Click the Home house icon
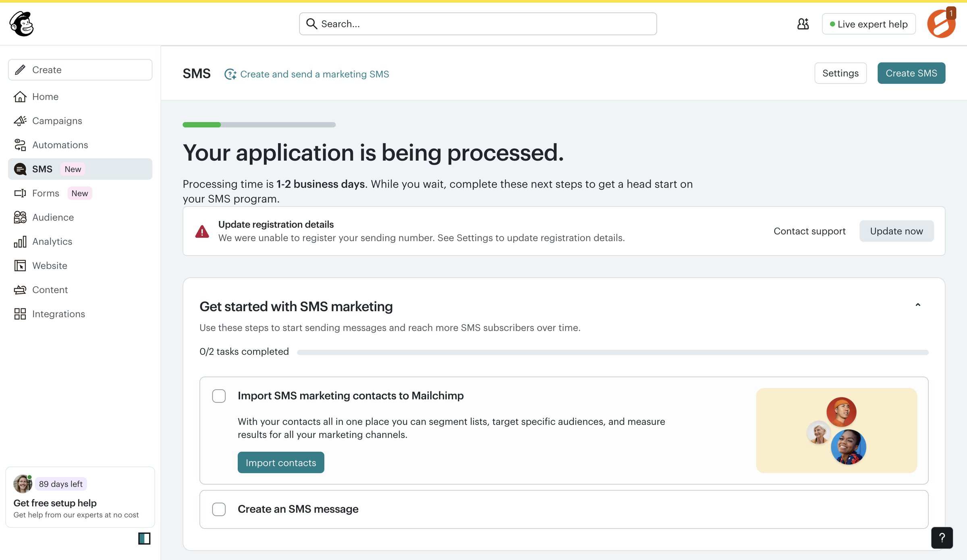Viewport: 967px width, 560px height. [20, 97]
